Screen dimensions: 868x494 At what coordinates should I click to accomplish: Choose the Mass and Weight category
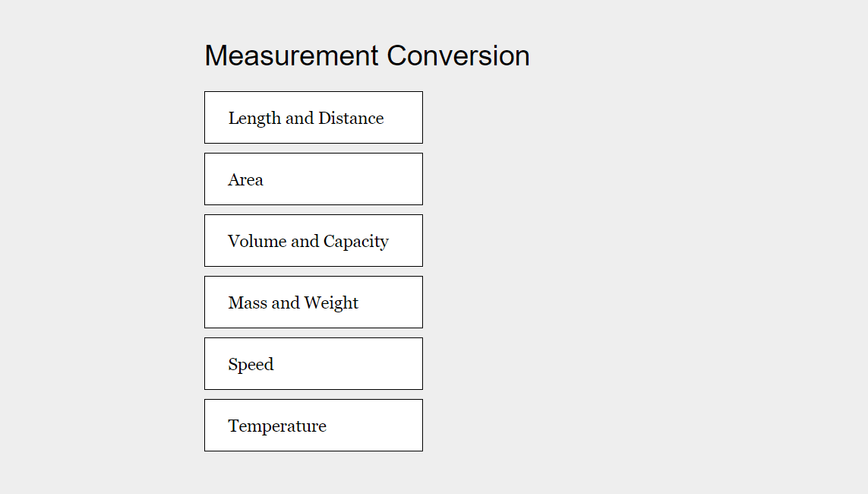coord(313,302)
